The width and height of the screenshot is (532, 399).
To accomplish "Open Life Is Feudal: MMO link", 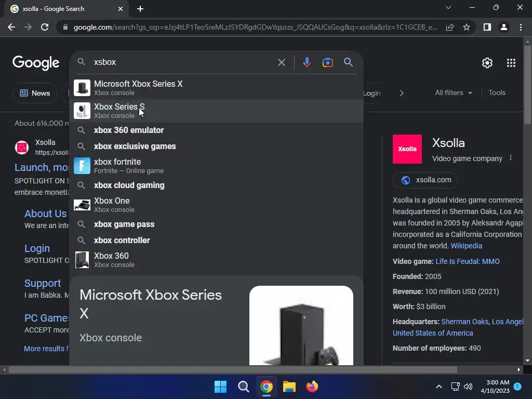I will click(x=468, y=261).
